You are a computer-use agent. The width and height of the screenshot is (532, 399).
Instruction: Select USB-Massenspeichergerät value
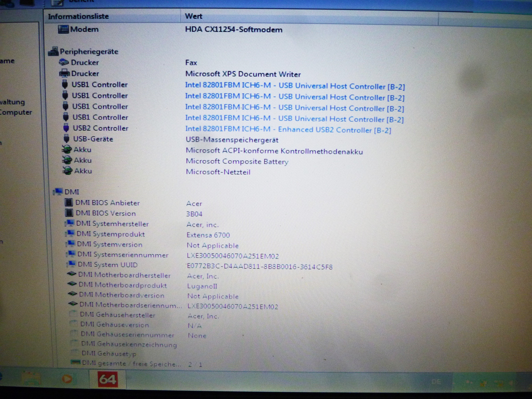point(232,140)
